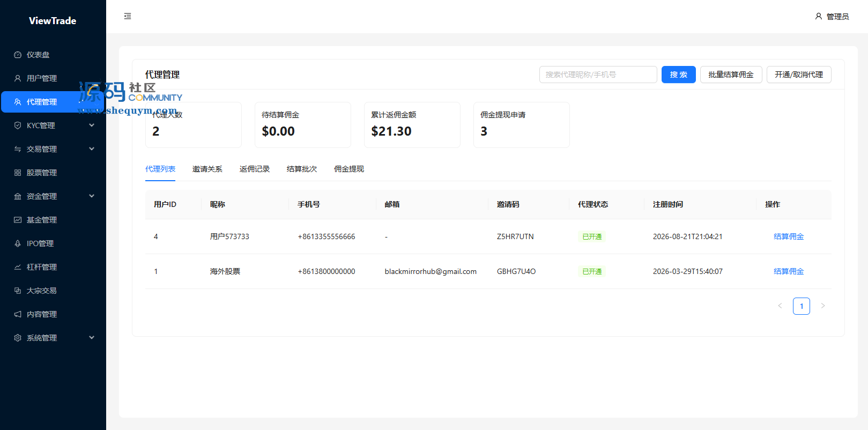The image size is (868, 430).
Task: Click the dashboard gauge icon in sidebar
Action: [x=18, y=55]
